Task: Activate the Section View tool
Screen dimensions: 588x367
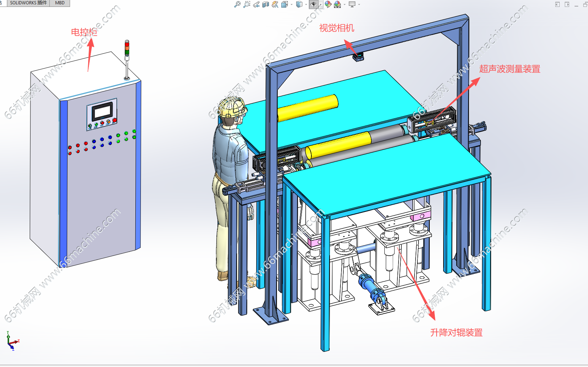Action: pyautogui.click(x=266, y=4)
